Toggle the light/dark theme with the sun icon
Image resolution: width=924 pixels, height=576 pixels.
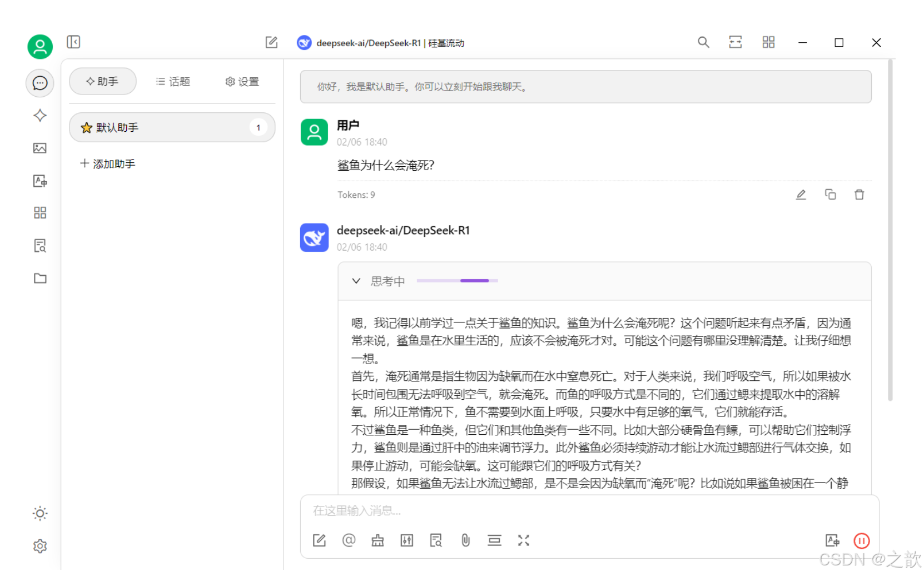click(x=39, y=513)
